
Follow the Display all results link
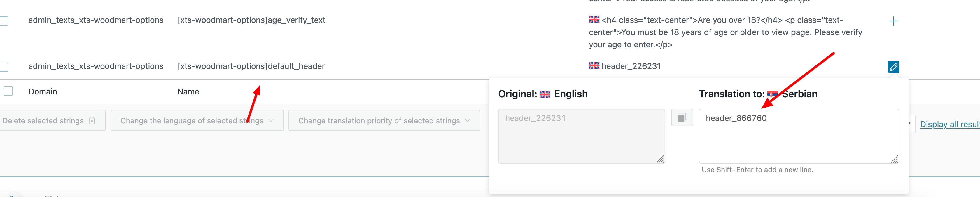click(x=949, y=125)
